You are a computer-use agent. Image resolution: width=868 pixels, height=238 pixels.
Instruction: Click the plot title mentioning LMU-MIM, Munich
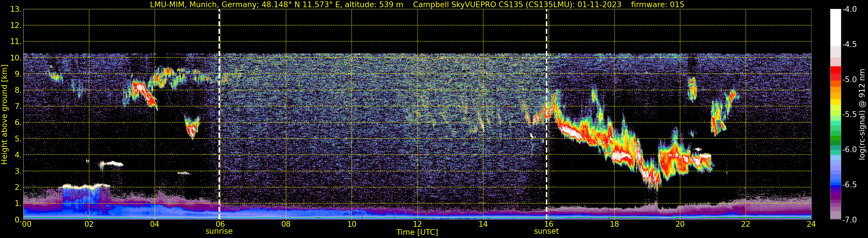pyautogui.click(x=417, y=4)
